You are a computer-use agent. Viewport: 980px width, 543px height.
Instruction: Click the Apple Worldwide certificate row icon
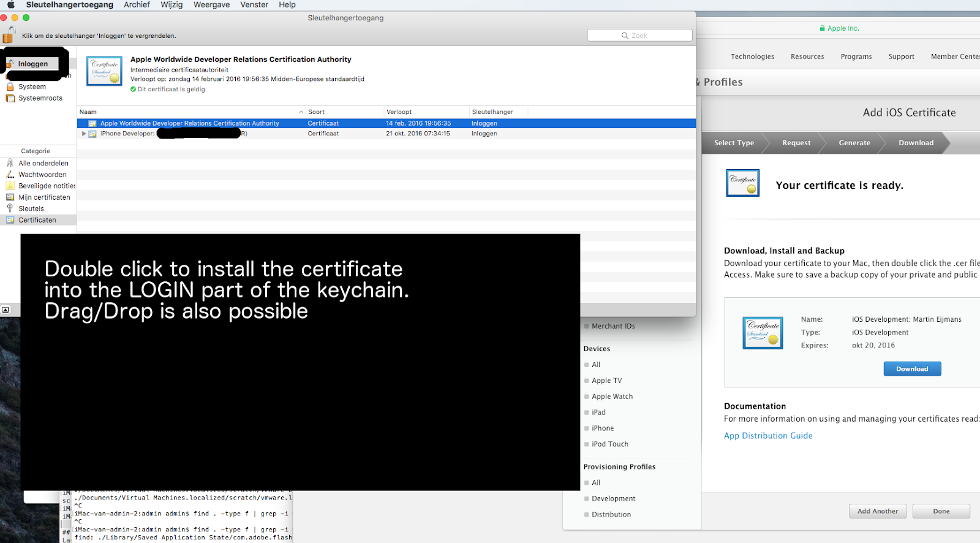click(x=92, y=123)
